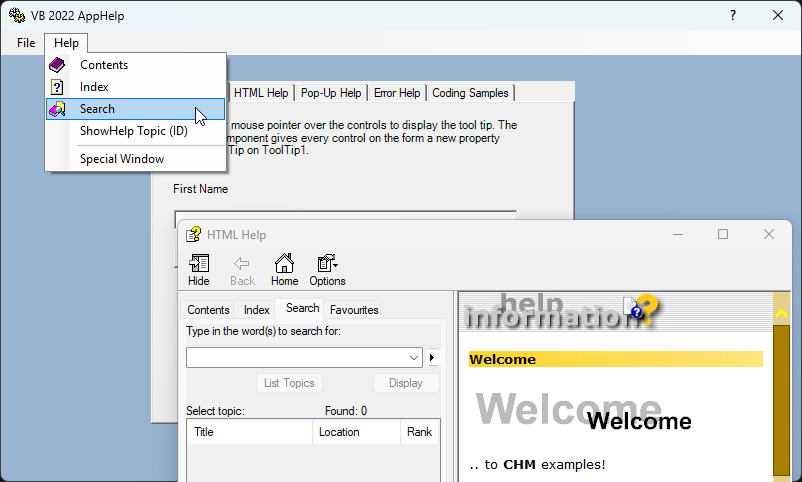Click the List Topics button
802x482 pixels.
pos(289,383)
